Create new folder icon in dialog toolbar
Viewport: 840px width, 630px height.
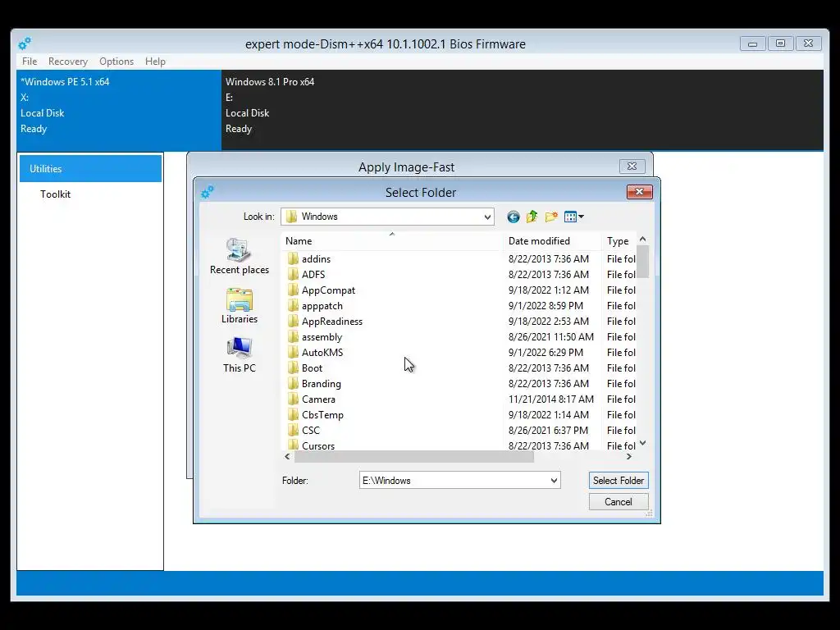(551, 217)
